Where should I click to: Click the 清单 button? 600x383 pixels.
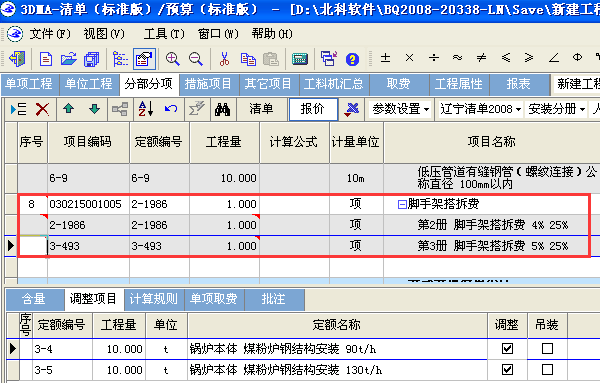(x=261, y=109)
